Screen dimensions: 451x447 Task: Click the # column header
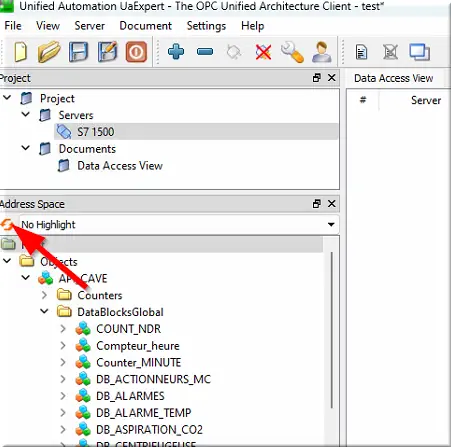[x=363, y=100]
